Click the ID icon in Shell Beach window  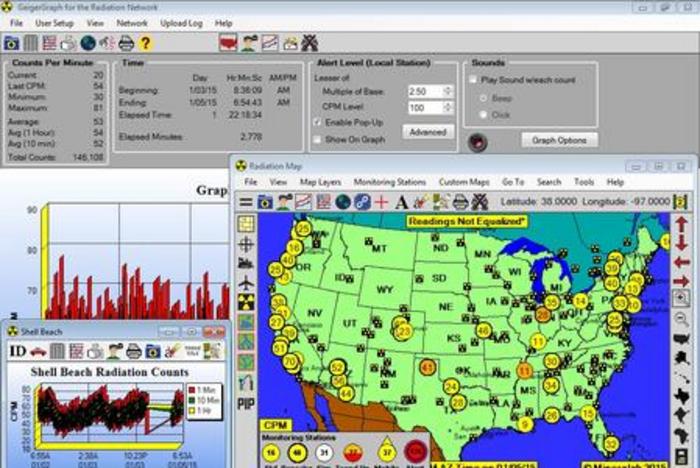[x=18, y=351]
